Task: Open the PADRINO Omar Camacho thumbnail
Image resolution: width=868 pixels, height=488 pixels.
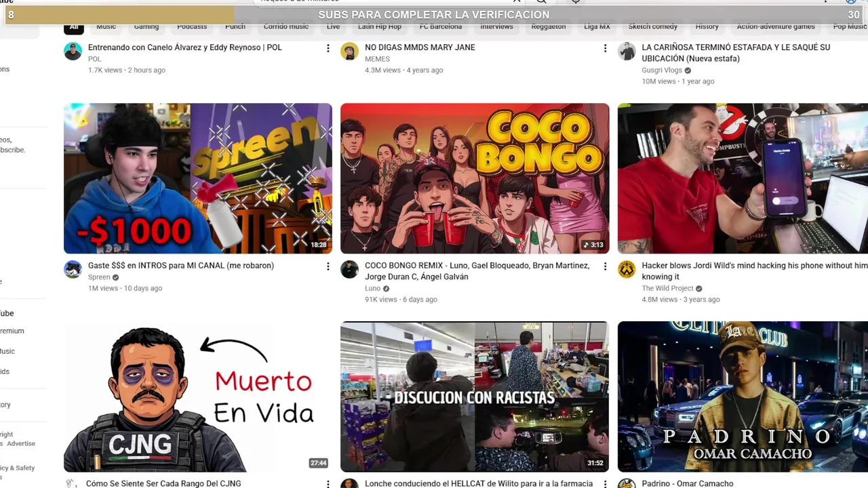Action: point(743,396)
